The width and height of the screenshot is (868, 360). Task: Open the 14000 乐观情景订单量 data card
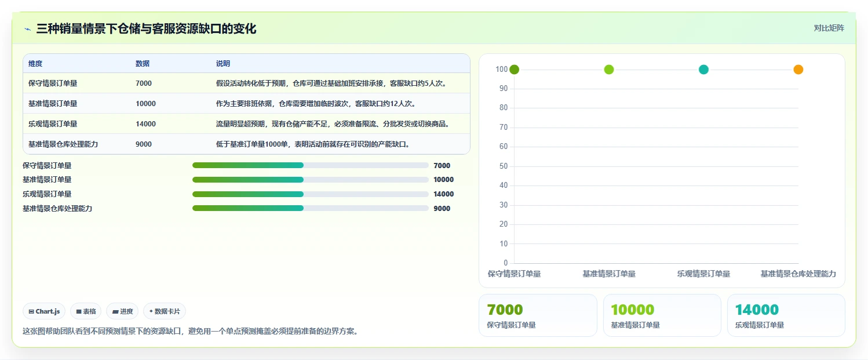tap(786, 315)
